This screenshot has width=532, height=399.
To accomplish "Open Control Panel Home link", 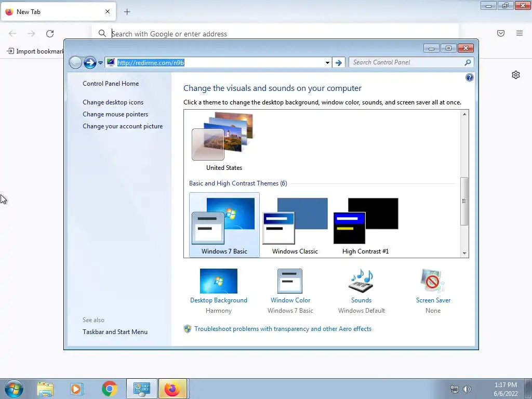I will pyautogui.click(x=111, y=84).
